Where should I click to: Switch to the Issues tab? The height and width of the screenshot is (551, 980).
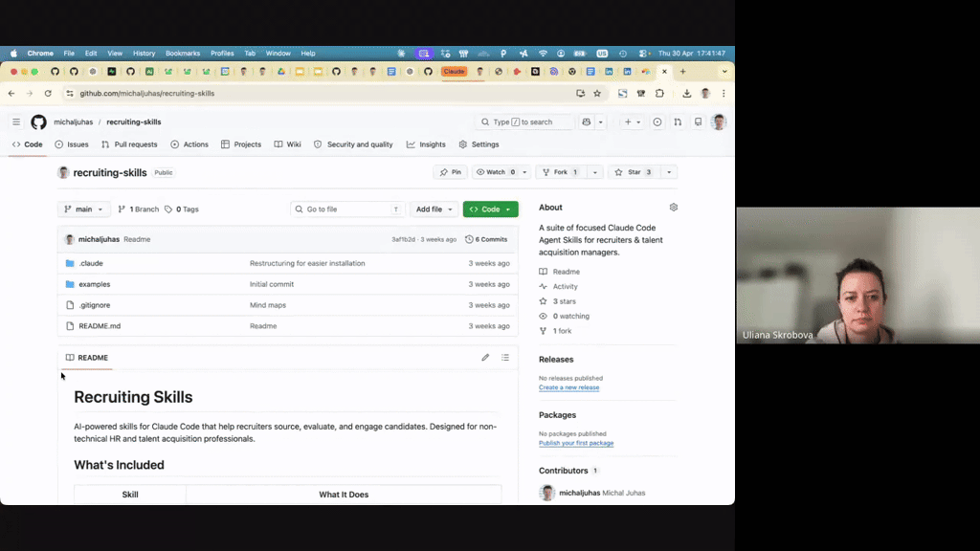[71, 144]
